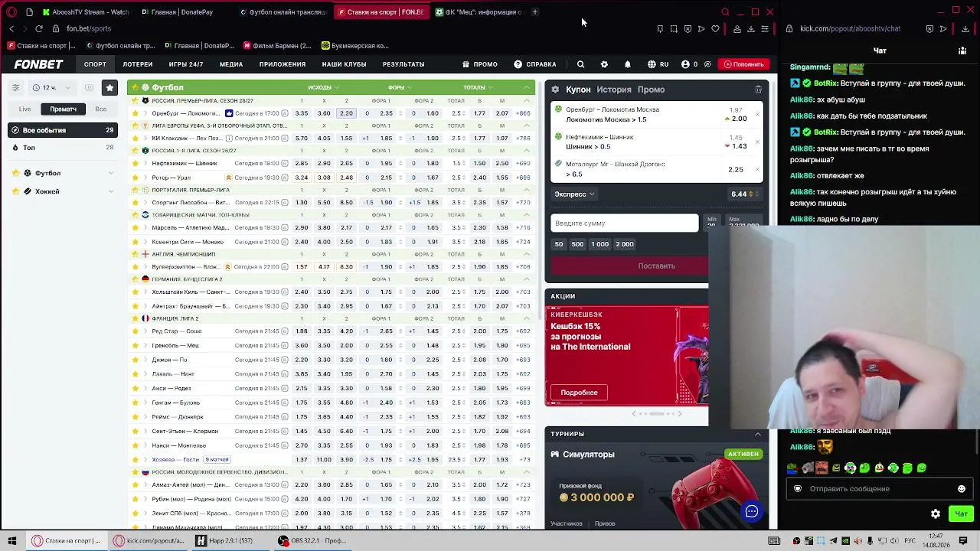Open statistics icon for Оренбург — Локомотив row
The width and height of the screenshot is (980, 551).
point(285,113)
